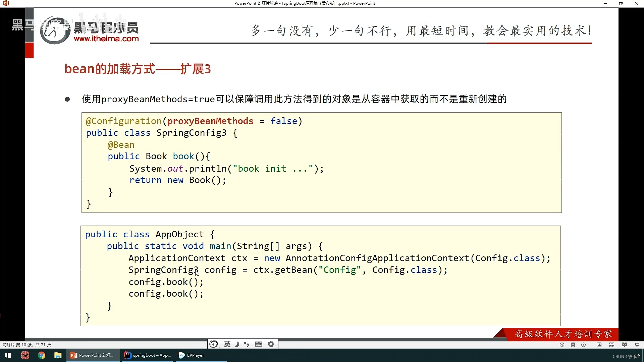Click the 'public class SpringConfig3 {' line
The width and height of the screenshot is (644, 362).
click(x=162, y=133)
